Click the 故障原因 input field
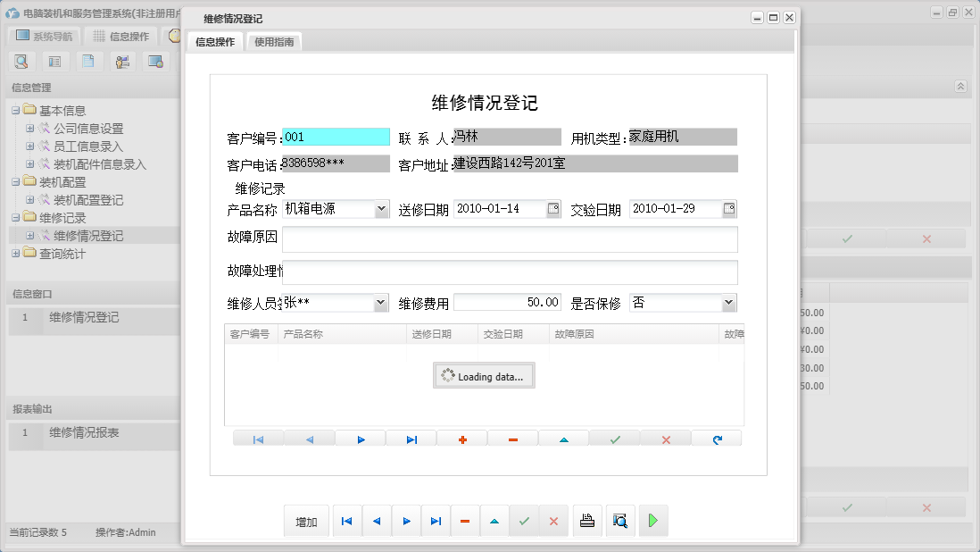 click(x=509, y=239)
